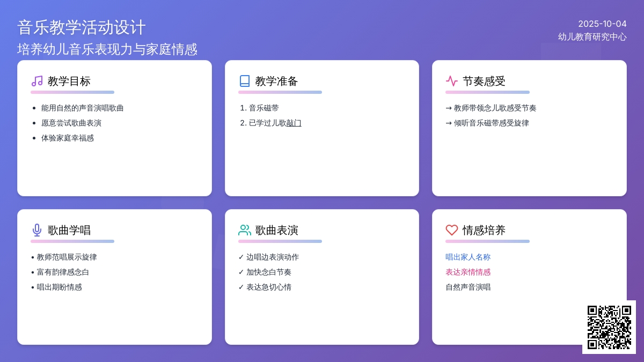Click the date 2025-10-04 in header
644x362 pixels.
602,24
